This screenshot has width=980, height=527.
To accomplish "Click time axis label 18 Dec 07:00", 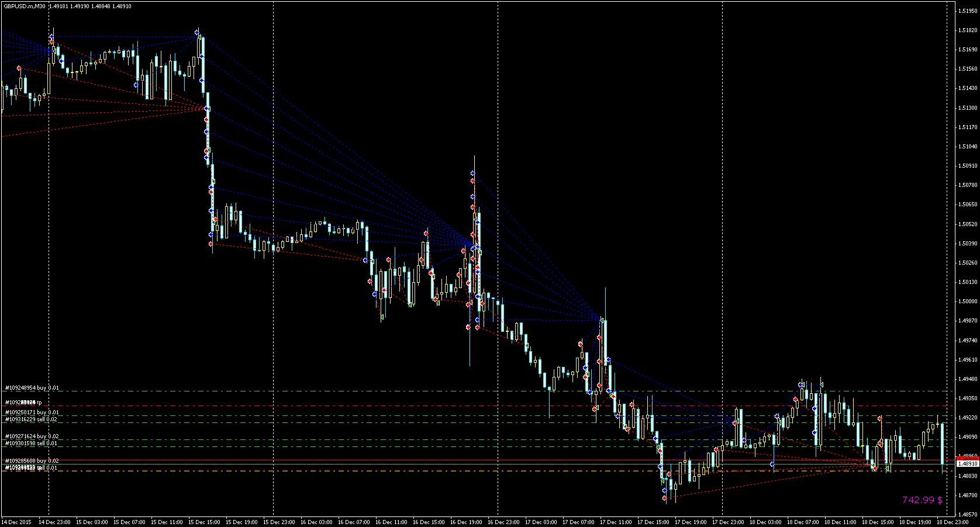I will [x=803, y=522].
